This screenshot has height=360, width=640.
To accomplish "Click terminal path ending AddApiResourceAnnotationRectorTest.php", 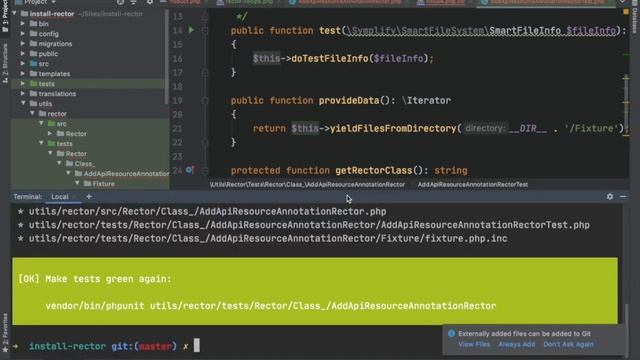I will click(309, 225).
